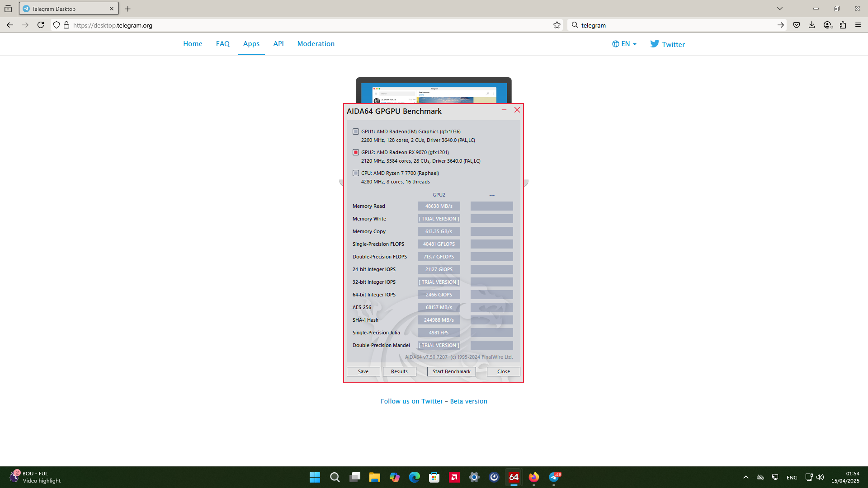Open EN language dropdown
This screenshot has width=868, height=488.
(x=624, y=44)
